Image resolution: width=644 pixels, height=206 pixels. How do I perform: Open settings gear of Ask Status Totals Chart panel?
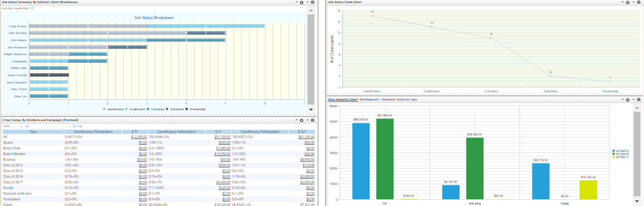point(629,3)
